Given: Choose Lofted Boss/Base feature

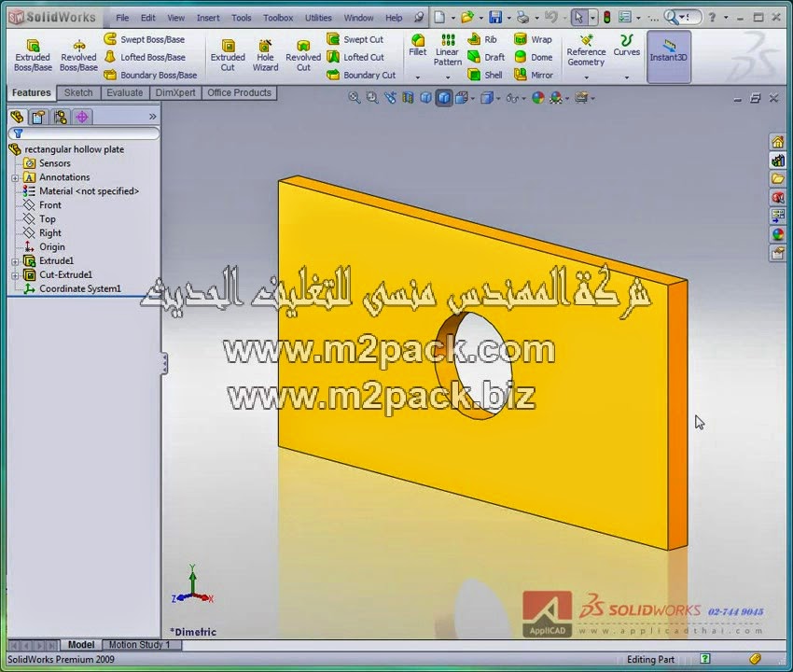Looking at the screenshot, I should pos(145,57).
